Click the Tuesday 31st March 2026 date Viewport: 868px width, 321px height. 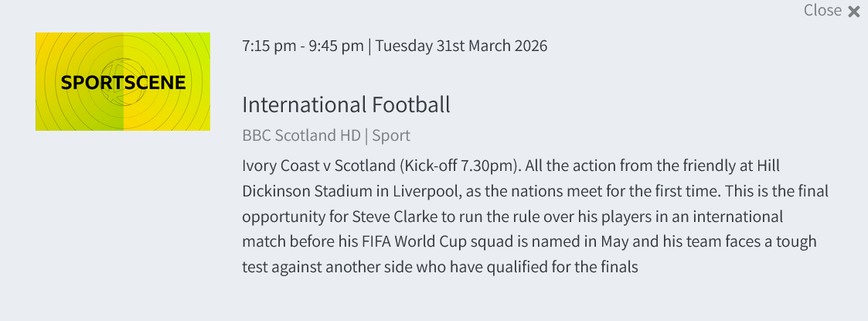point(461,46)
